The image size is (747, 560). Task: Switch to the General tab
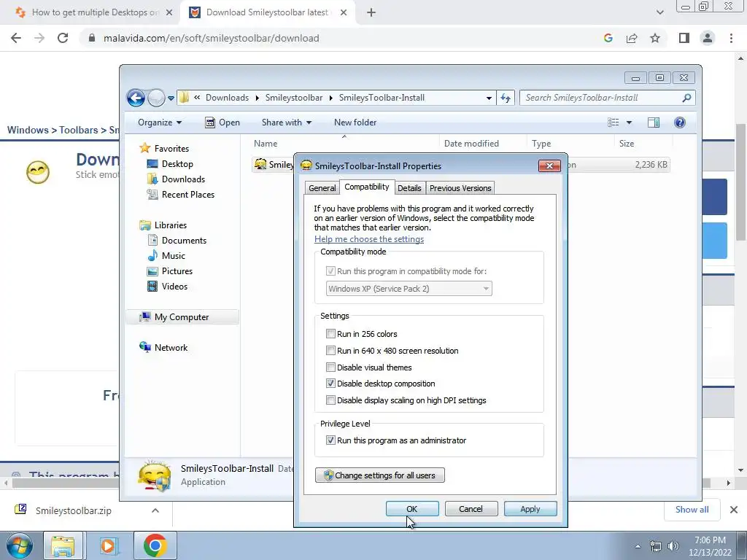(322, 188)
